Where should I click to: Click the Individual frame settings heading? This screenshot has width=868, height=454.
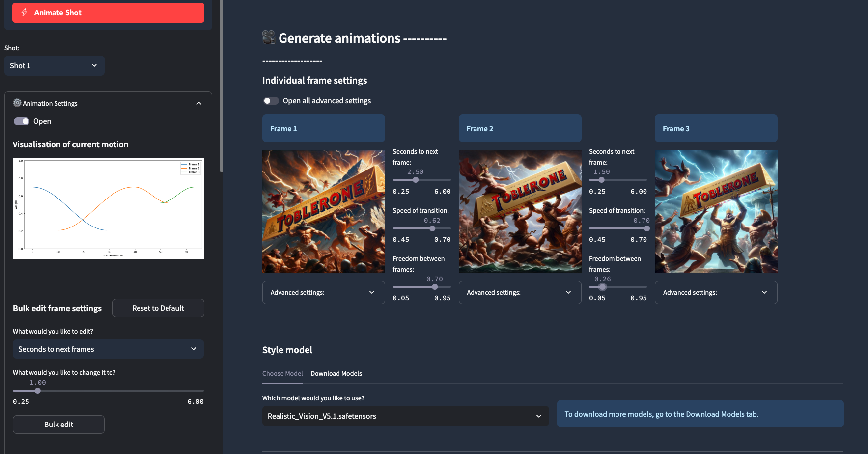pos(314,80)
